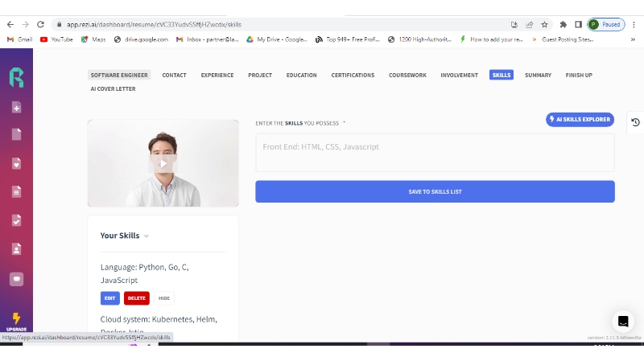Open the support chat bubble widget
Image resolution: width=644 pixels, height=361 pixels.
pos(622,322)
